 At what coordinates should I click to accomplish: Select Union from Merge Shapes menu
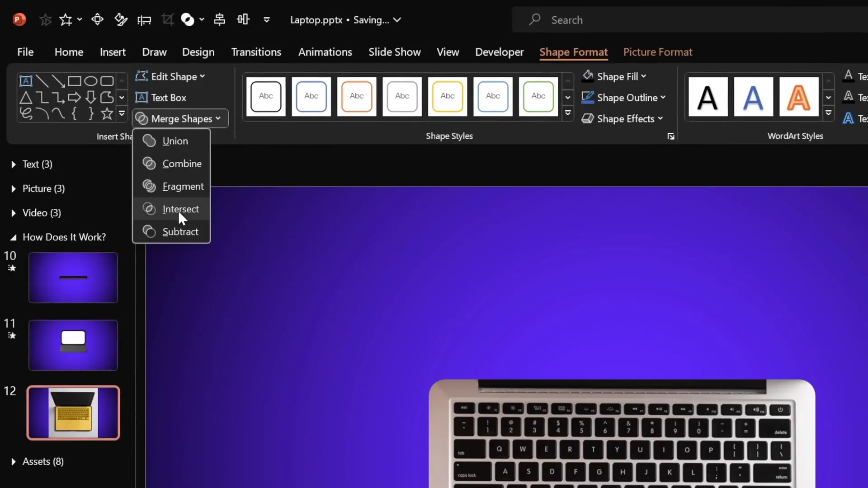point(175,141)
